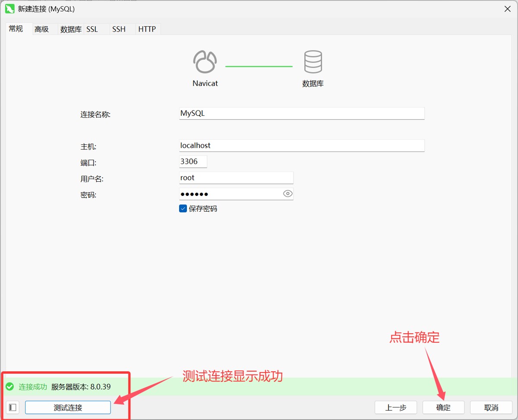Image resolution: width=518 pixels, height=420 pixels.
Task: Click the 连接成功 status text
Action: click(x=33, y=387)
